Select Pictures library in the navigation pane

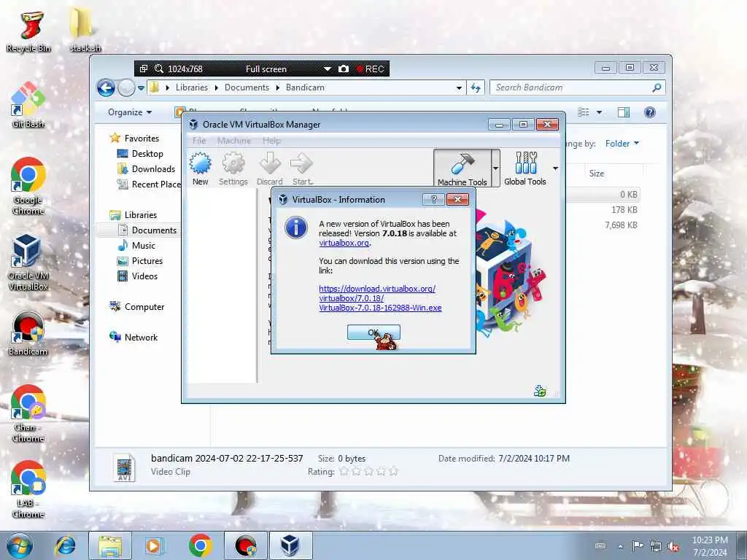[141, 261]
